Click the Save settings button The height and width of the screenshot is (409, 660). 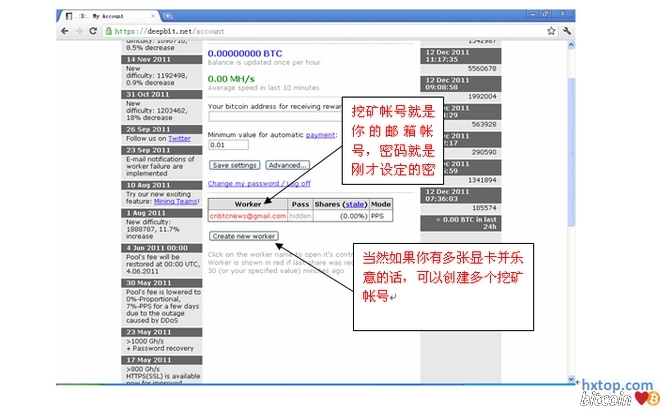point(235,165)
